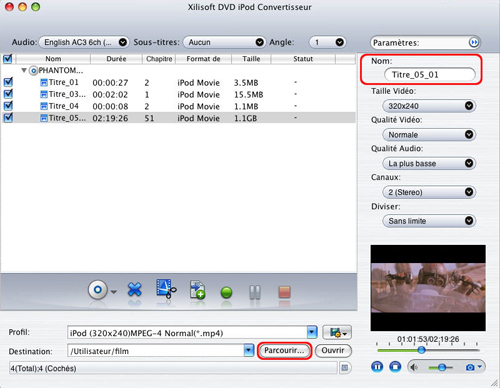
Task: Toggle the select-all checkbox in header
Action: 8,59
